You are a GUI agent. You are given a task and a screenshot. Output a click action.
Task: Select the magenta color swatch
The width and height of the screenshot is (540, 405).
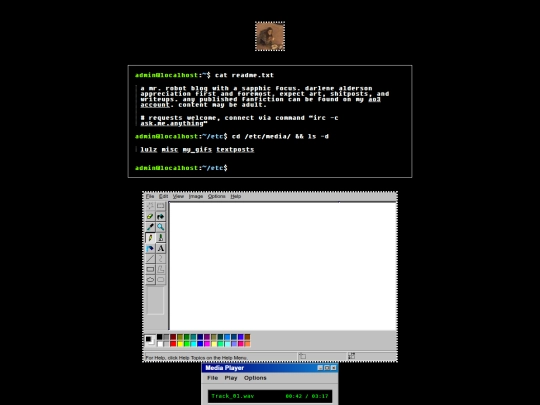[x=207, y=344]
